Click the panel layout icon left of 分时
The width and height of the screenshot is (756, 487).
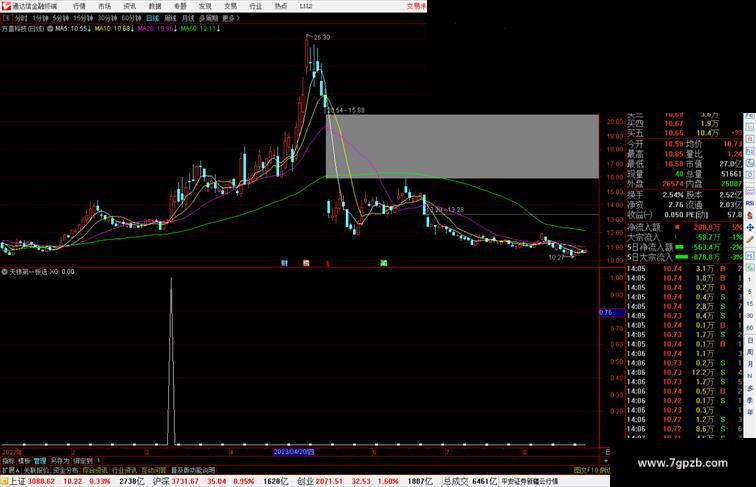(6, 18)
